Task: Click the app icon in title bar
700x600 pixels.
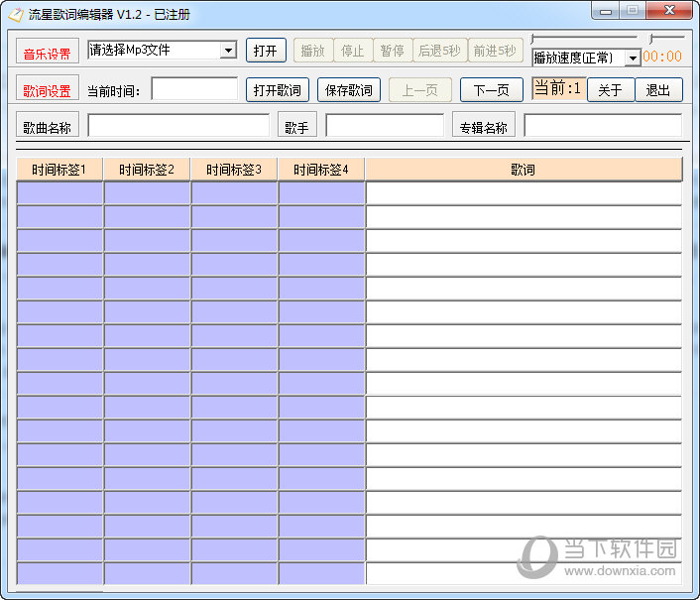Action: coord(16,14)
